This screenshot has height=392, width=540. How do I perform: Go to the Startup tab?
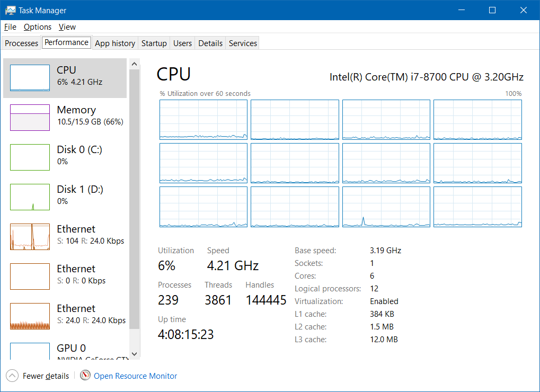154,43
